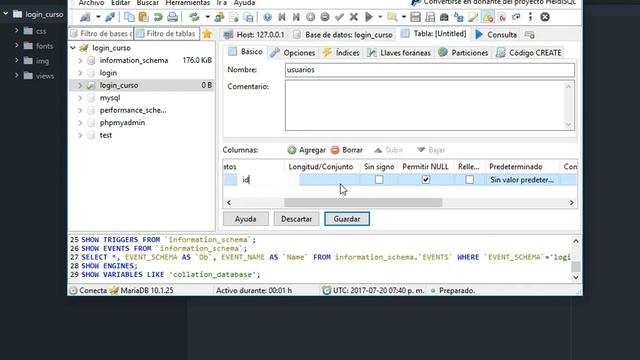This screenshot has width=640, height=360.
Task: Select the test database in tree
Action: 106,135
